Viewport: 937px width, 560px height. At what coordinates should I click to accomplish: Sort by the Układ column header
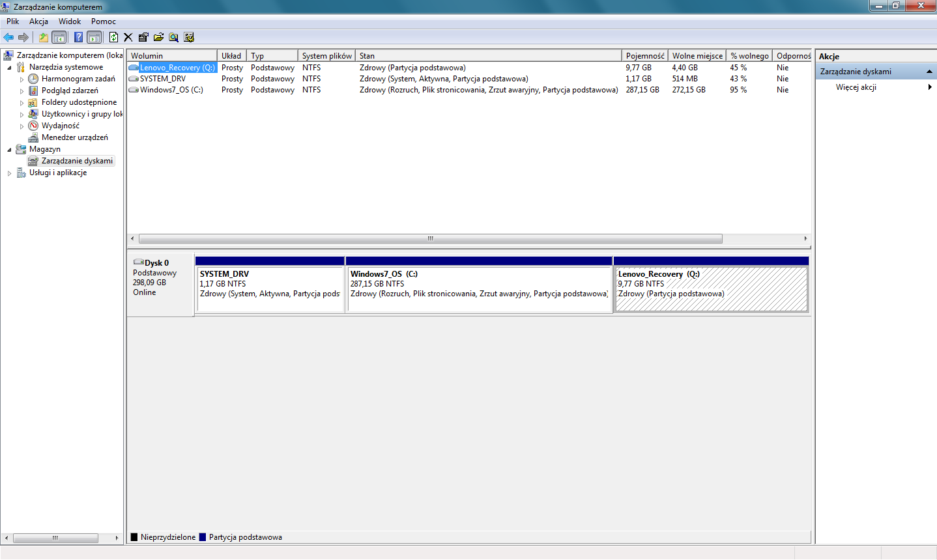click(232, 56)
